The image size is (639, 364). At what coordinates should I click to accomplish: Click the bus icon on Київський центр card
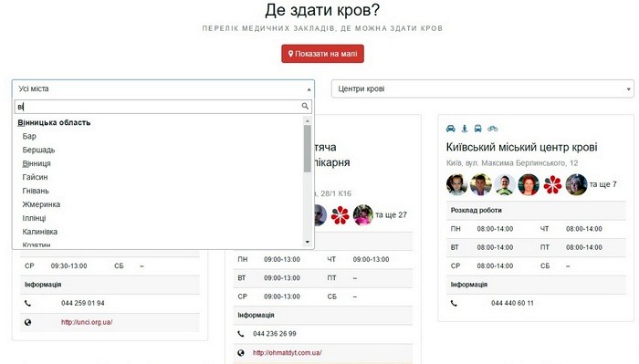point(478,129)
